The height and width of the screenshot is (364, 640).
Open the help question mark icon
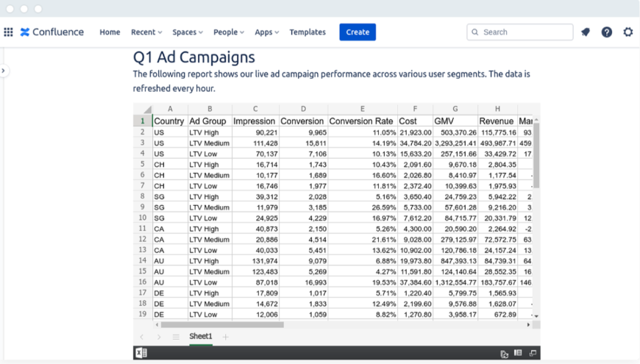pyautogui.click(x=606, y=32)
